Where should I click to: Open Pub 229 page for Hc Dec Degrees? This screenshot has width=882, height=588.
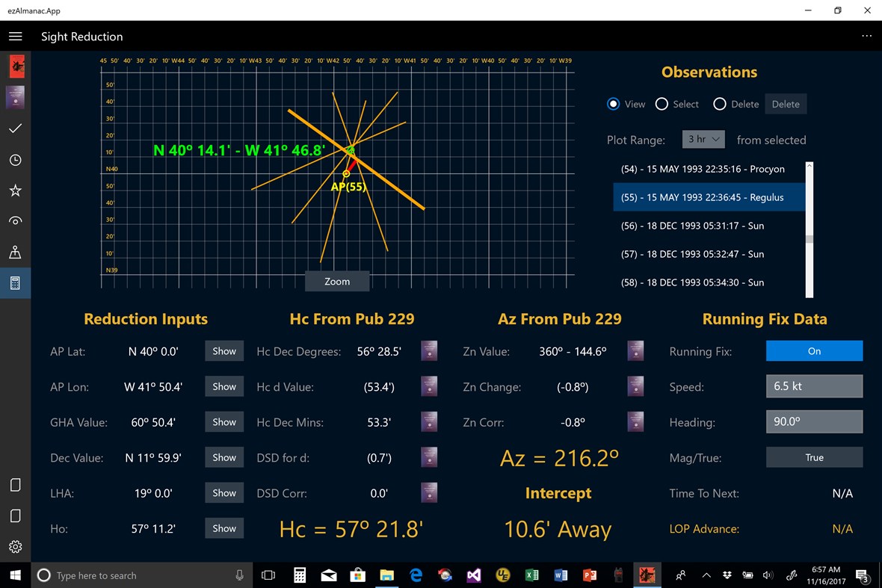click(429, 350)
